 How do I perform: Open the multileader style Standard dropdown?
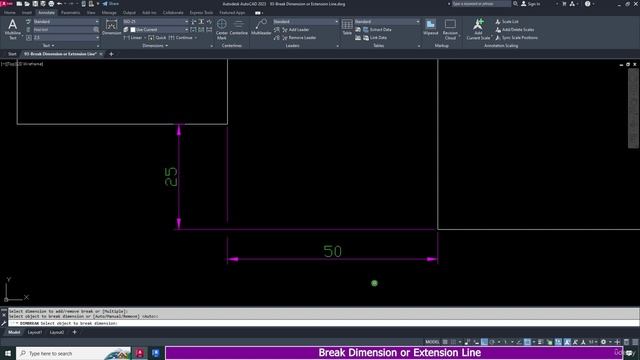tap(306, 21)
